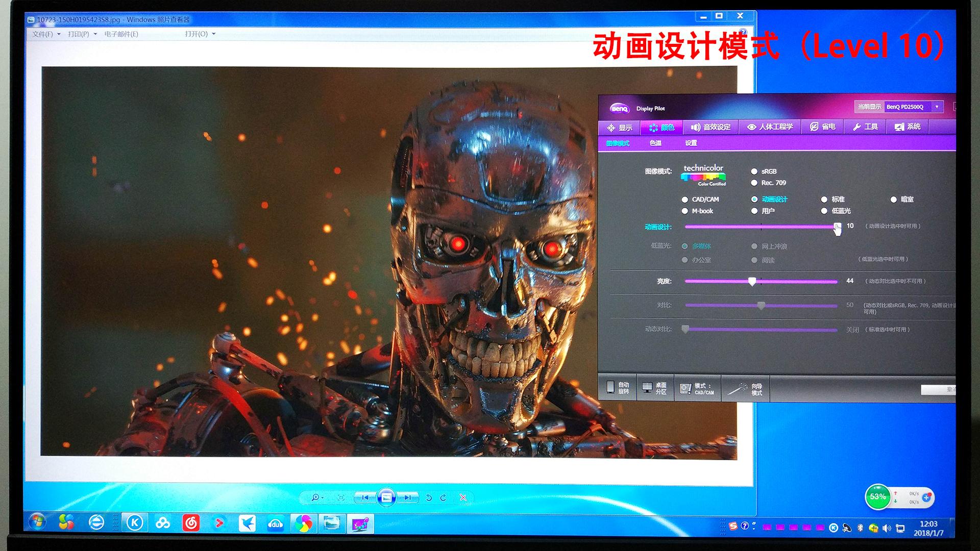Rotate the photo counterclockwise
Image resolution: width=980 pixels, height=551 pixels.
pos(429,497)
